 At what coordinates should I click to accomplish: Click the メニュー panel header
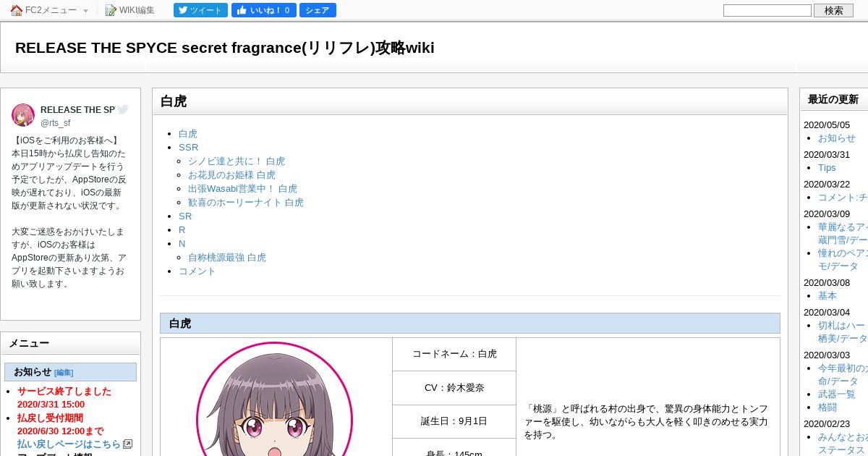71,344
